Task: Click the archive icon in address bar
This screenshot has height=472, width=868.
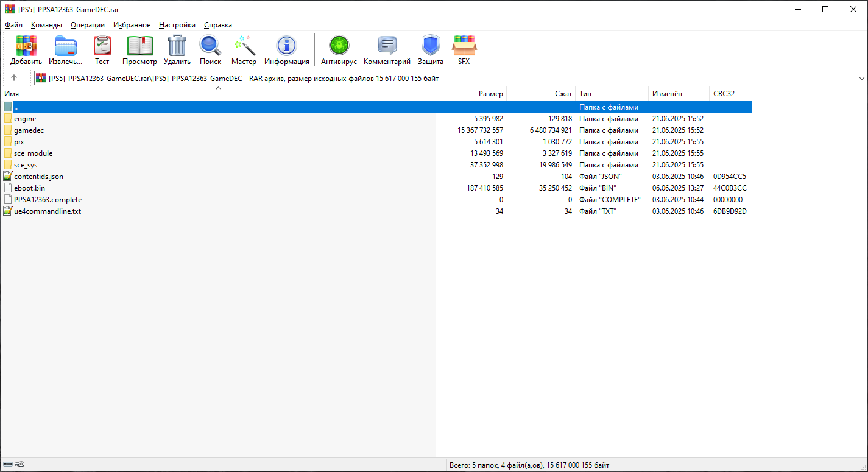Action: pyautogui.click(x=41, y=78)
